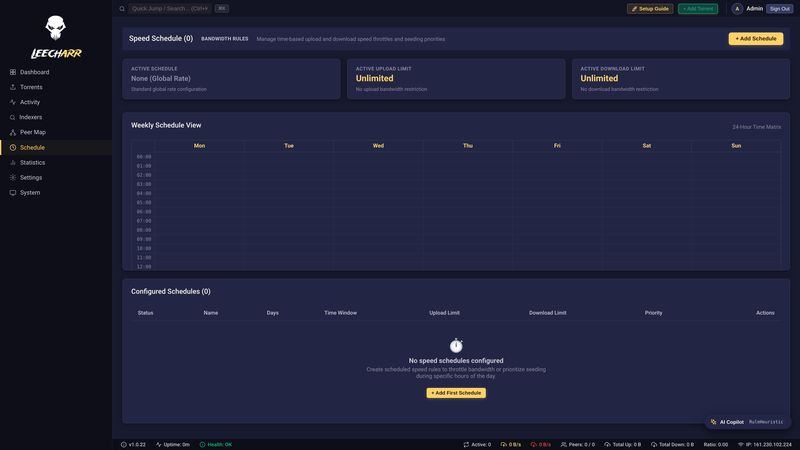
Task: Click the Active torrents refresh icon
Action: (x=466, y=444)
